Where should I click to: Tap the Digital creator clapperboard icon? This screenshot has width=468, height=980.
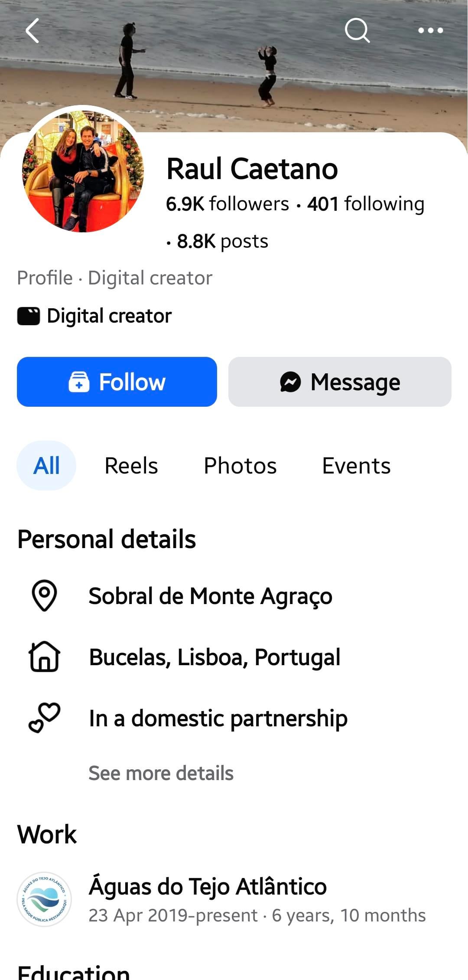[29, 316]
